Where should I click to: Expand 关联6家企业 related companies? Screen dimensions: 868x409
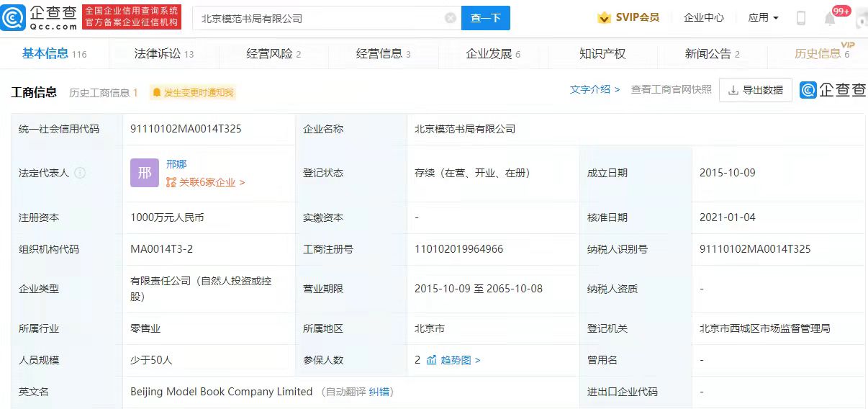(206, 182)
